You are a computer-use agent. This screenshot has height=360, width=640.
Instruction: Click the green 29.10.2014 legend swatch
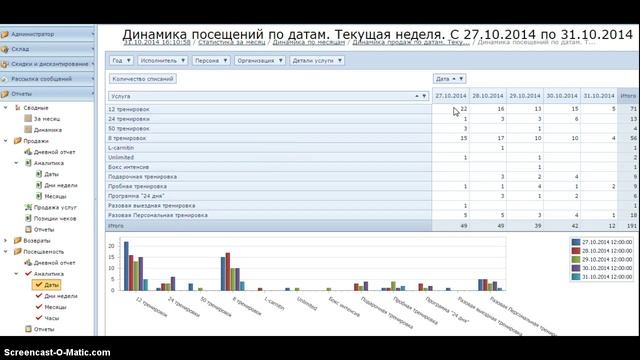coord(576,259)
